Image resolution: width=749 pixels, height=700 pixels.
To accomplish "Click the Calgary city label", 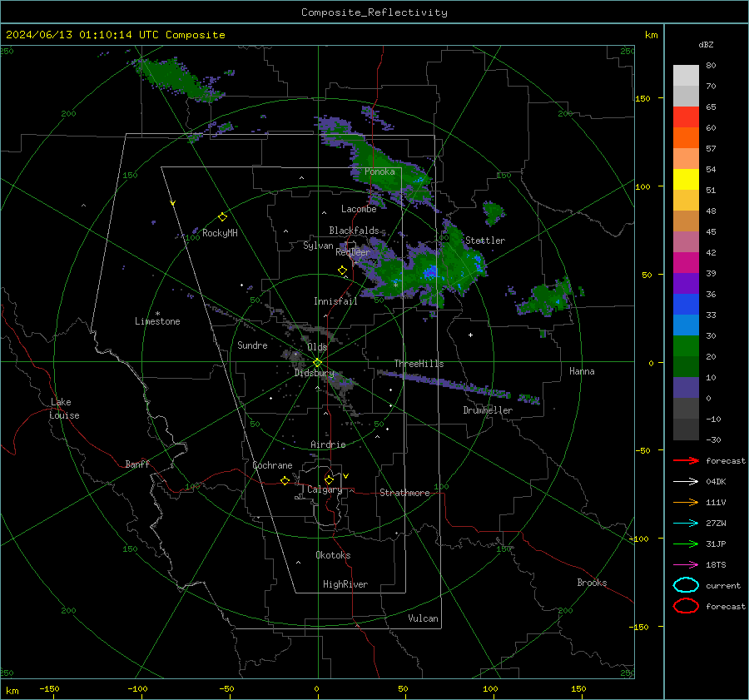I will (325, 489).
